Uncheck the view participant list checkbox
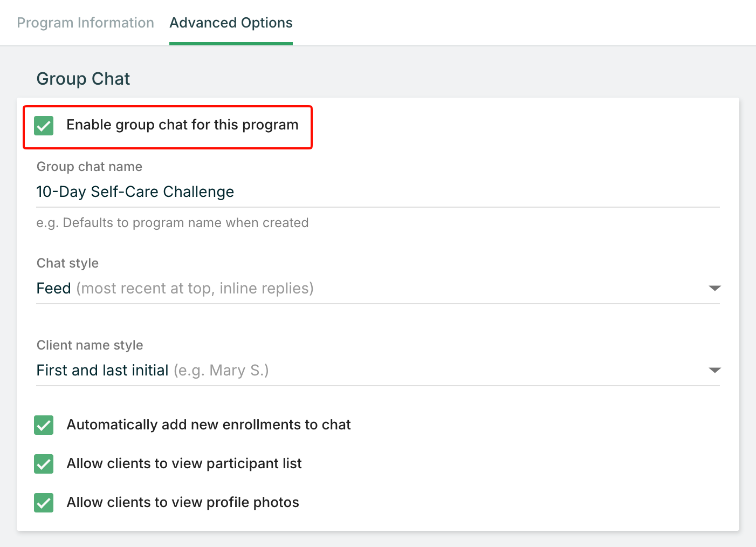This screenshot has height=547, width=756. 44,464
